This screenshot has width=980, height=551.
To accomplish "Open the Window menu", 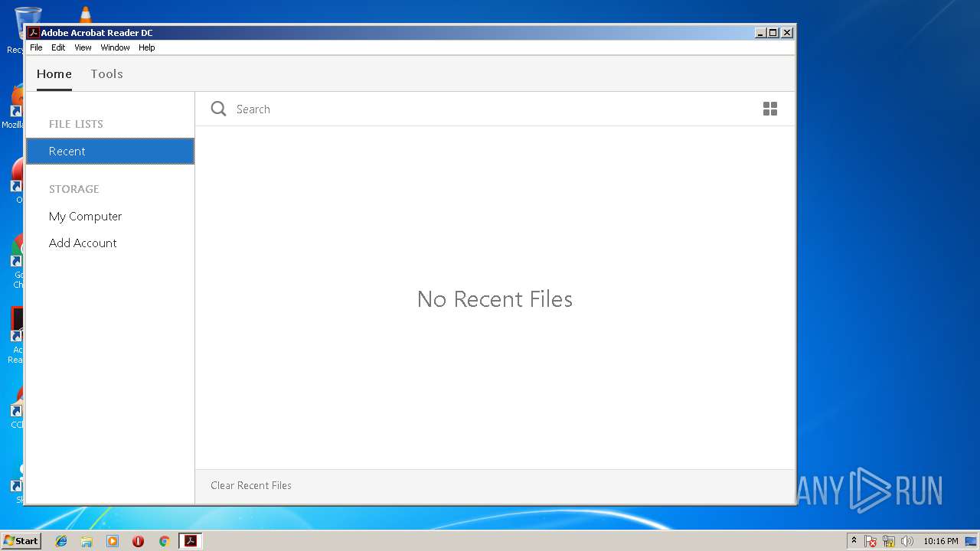I will pos(115,47).
